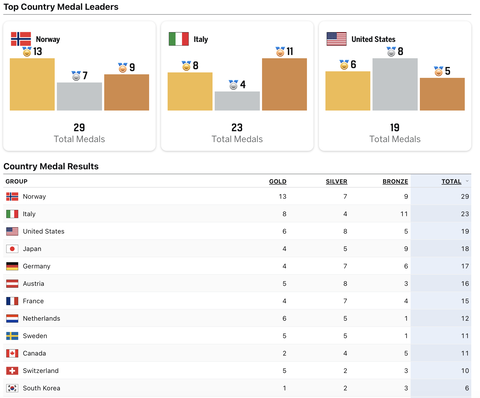Viewport: 480px width, 398px height.
Task: Select the Italy name in the table
Action: [x=29, y=214]
